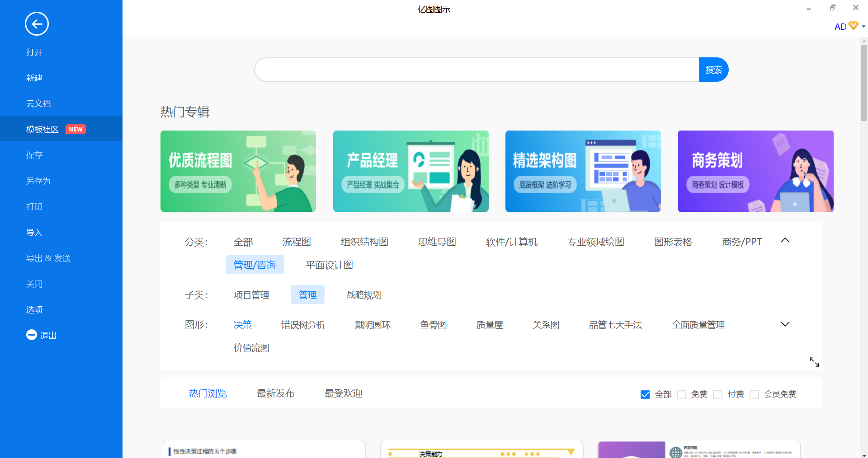Open 选项 in the sidebar
The height and width of the screenshot is (458, 868).
point(34,309)
